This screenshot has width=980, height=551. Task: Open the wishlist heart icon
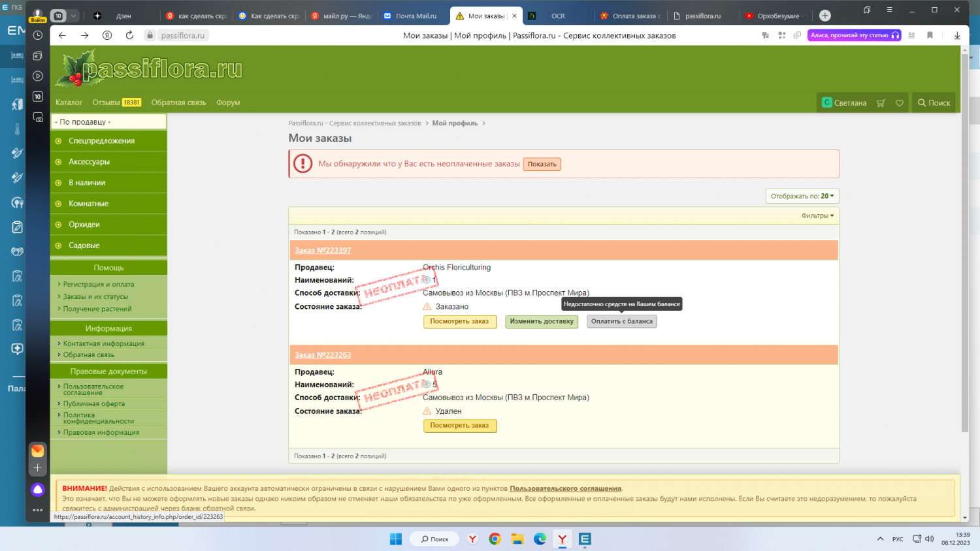point(900,103)
